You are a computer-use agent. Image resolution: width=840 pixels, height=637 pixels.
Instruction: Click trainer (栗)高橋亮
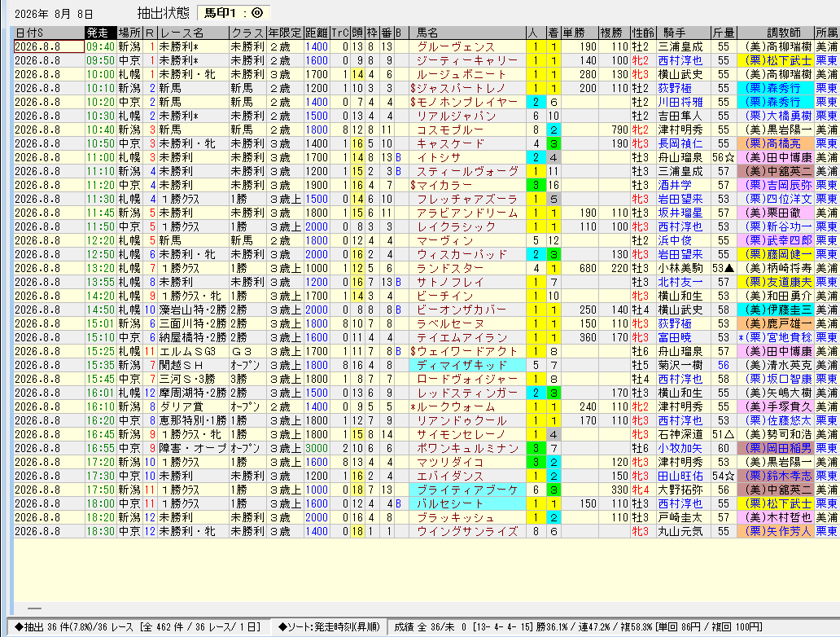(775, 143)
